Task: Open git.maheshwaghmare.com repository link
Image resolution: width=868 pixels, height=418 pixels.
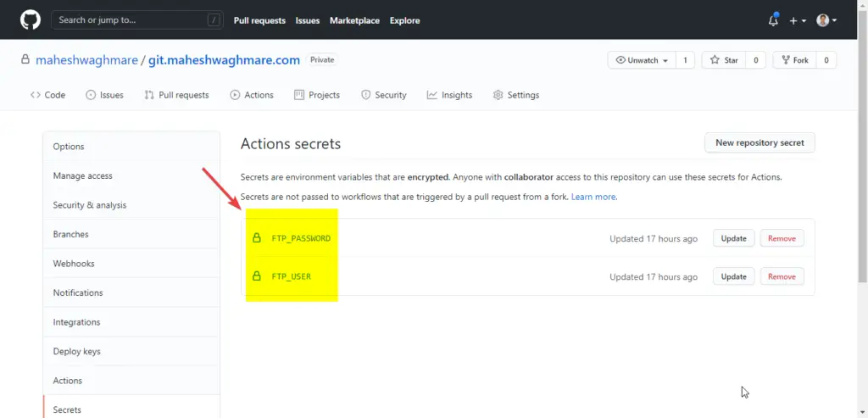Action: [x=224, y=60]
